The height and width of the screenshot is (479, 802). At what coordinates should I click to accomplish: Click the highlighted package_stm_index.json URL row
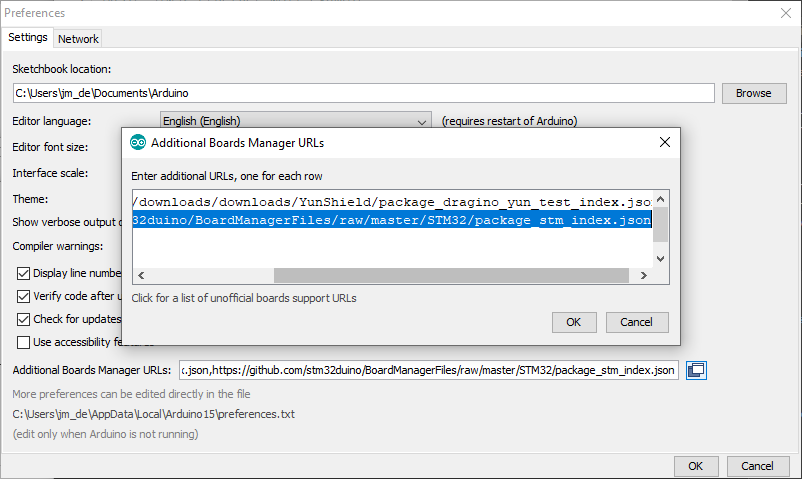pos(392,220)
